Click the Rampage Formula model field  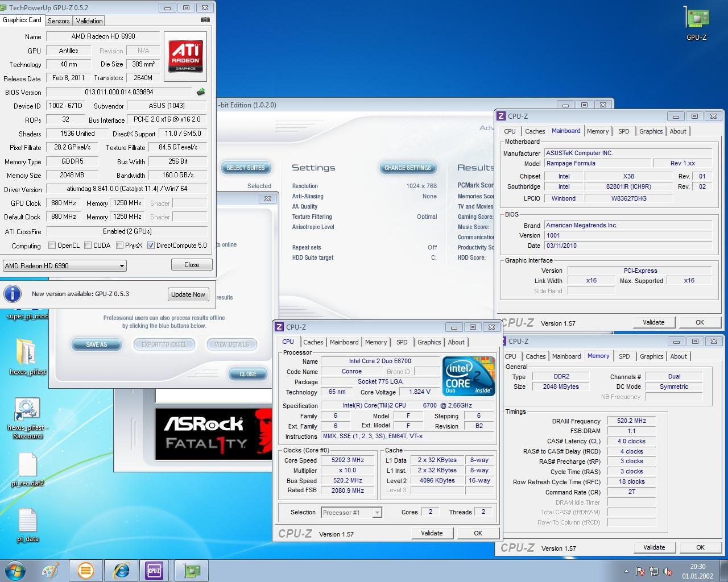pyautogui.click(x=597, y=163)
